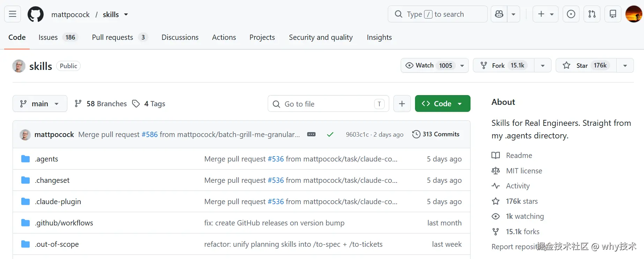View the passing checks checkmark status
This screenshot has width=644, height=259.
coord(330,134)
